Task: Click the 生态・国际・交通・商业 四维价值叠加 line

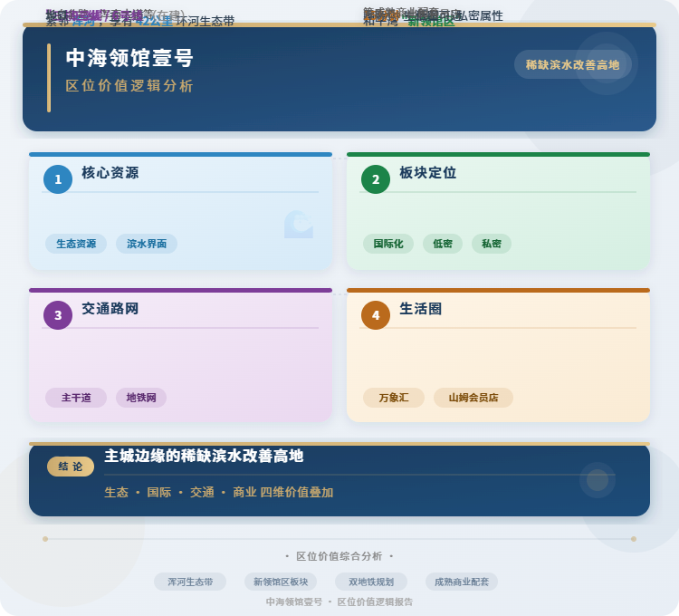Action: click(x=219, y=493)
